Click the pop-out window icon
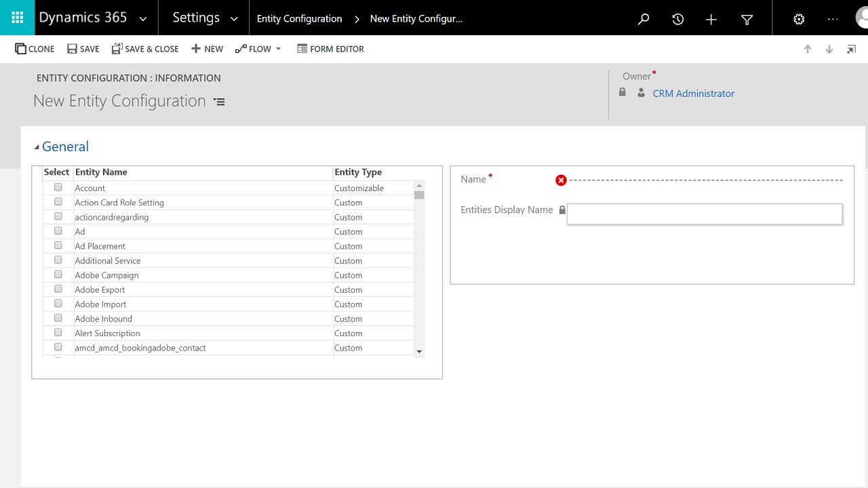Screen dimensions: 868x488 point(851,49)
